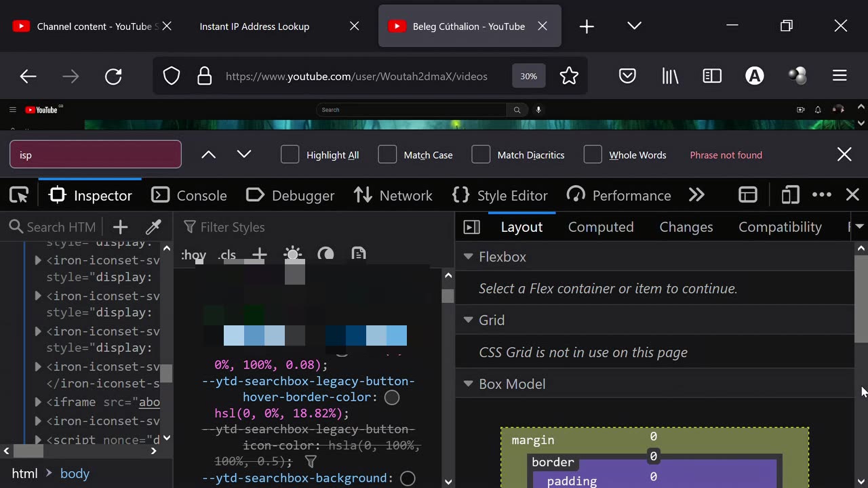
Task: Switch to Instant IP Address Lookup tab
Action: (254, 26)
